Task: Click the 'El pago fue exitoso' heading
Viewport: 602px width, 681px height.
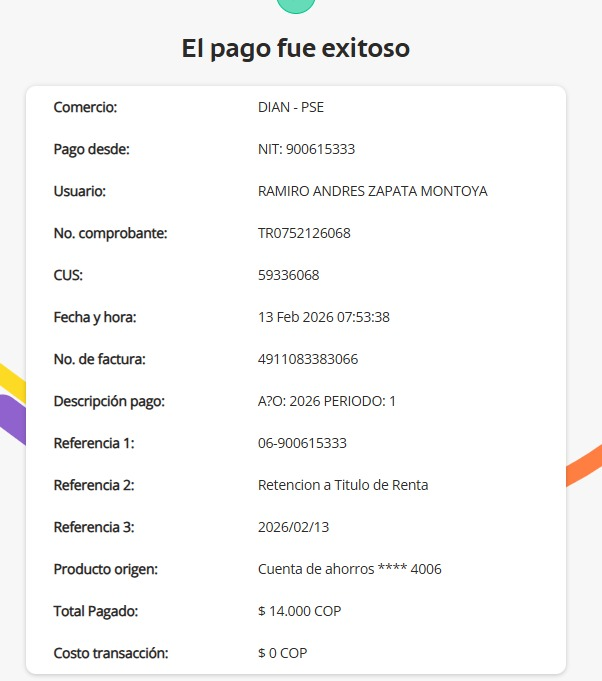Action: coord(296,48)
